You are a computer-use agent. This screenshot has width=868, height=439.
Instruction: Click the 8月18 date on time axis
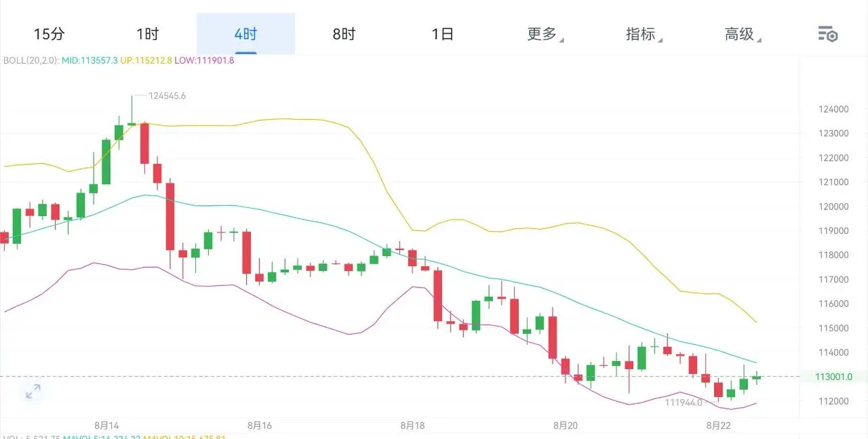[x=412, y=425]
